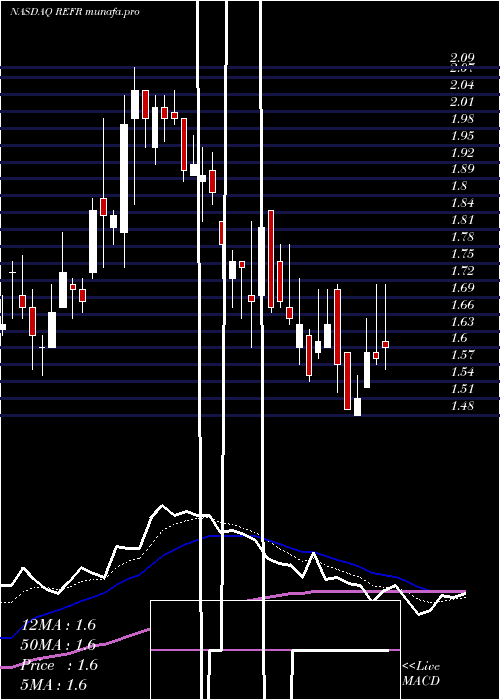Click the 1.54 price axis label
The height and width of the screenshot is (700, 500).
tap(462, 372)
